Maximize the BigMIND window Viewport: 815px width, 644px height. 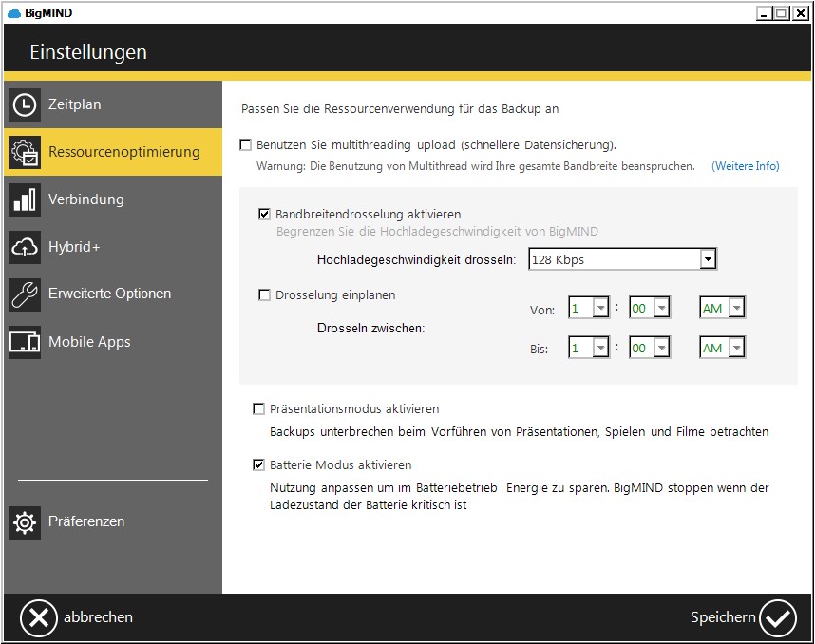coord(781,13)
